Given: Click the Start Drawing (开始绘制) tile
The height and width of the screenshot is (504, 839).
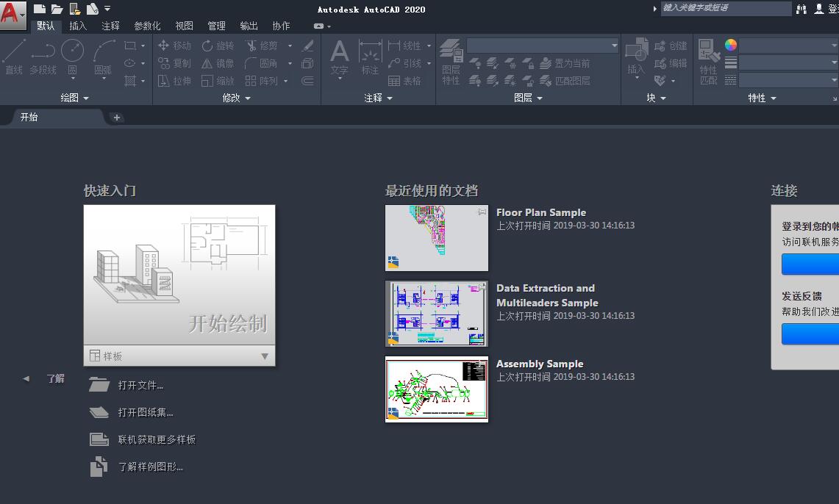Looking at the screenshot, I should 179,275.
